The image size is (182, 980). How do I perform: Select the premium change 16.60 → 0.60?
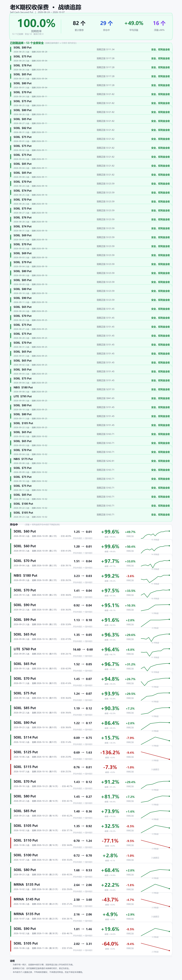coord(83,649)
